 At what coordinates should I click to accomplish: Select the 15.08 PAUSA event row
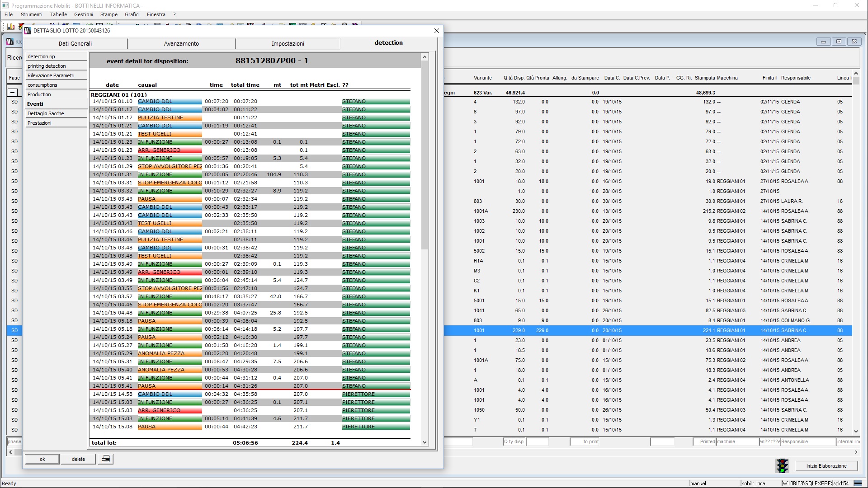point(250,427)
